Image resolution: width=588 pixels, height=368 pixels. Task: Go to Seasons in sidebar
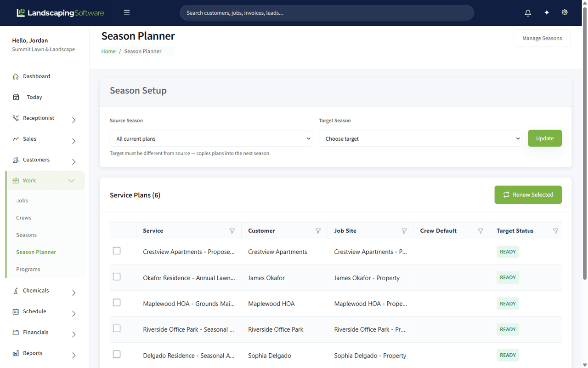pyautogui.click(x=26, y=235)
